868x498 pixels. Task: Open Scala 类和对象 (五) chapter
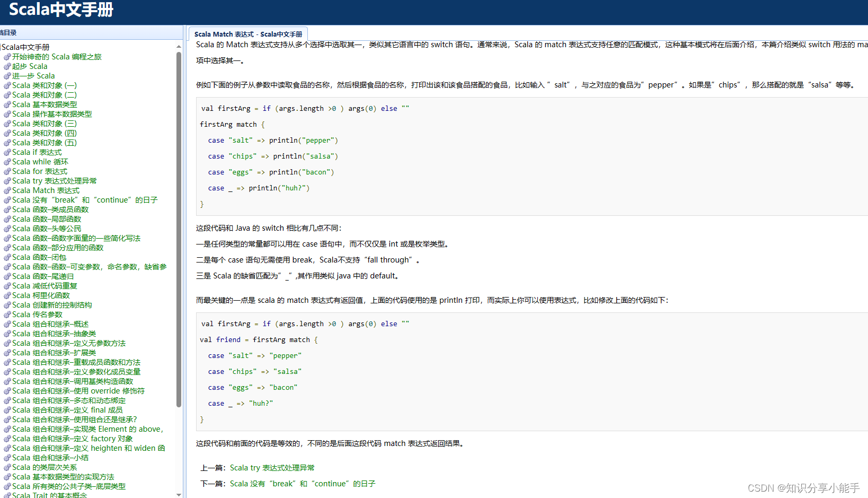coord(45,143)
